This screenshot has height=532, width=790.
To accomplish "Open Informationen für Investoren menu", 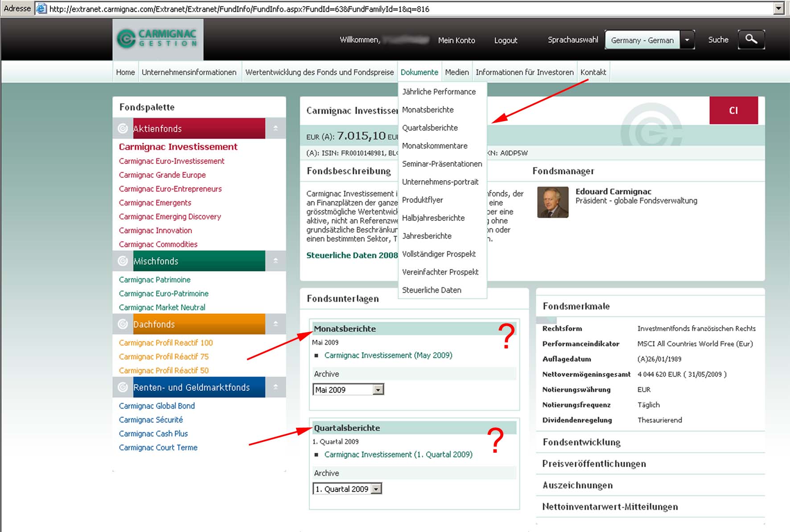I will click(x=525, y=72).
